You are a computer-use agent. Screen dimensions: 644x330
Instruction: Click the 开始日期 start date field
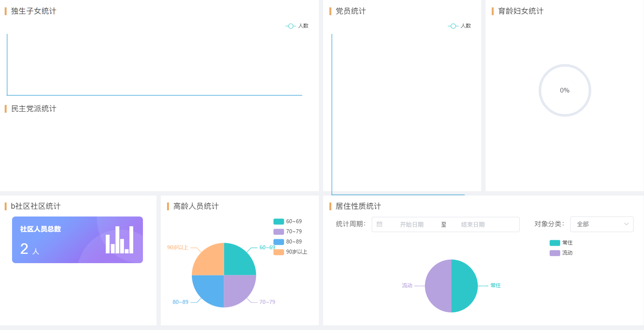coord(412,225)
